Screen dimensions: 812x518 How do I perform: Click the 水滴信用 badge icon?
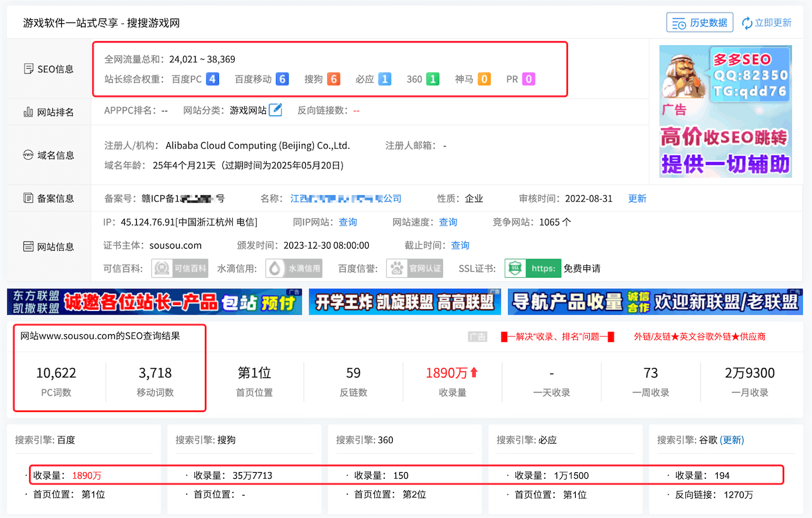tap(294, 269)
